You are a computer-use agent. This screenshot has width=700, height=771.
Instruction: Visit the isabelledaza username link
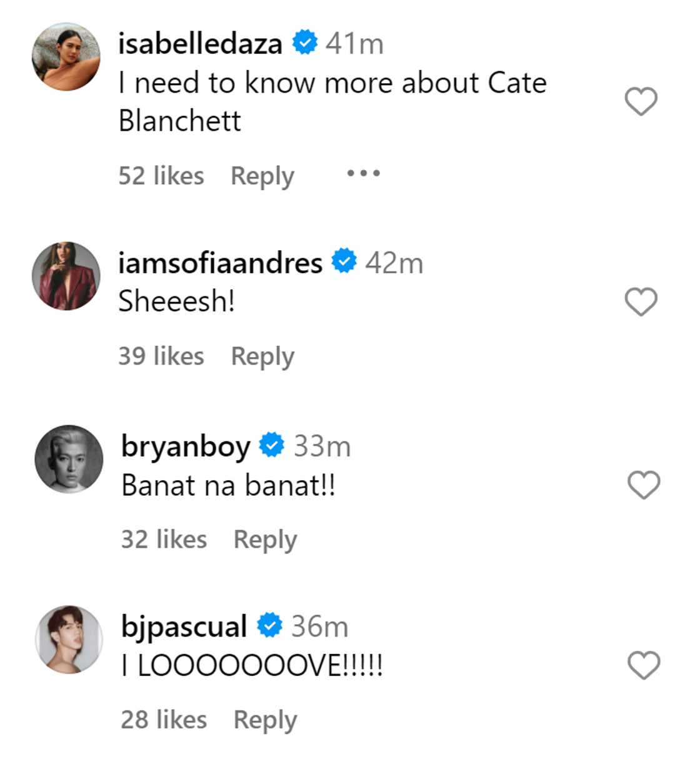coord(200,44)
